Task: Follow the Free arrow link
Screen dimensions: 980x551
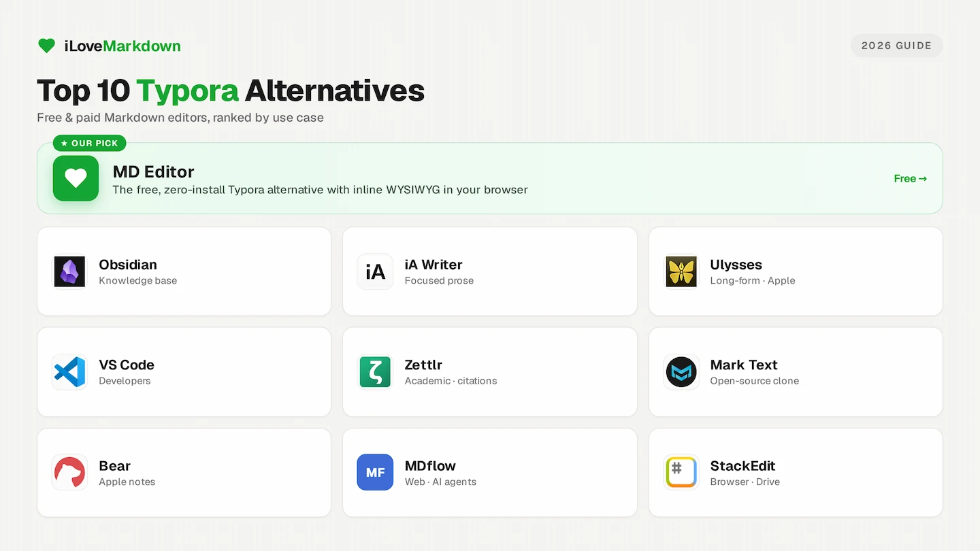Action: click(x=910, y=178)
